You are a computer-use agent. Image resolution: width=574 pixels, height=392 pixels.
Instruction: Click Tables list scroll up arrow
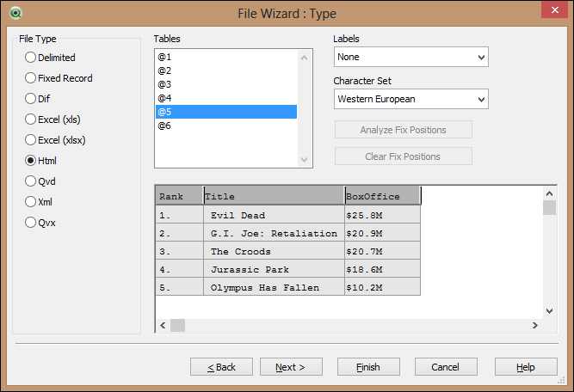point(304,58)
